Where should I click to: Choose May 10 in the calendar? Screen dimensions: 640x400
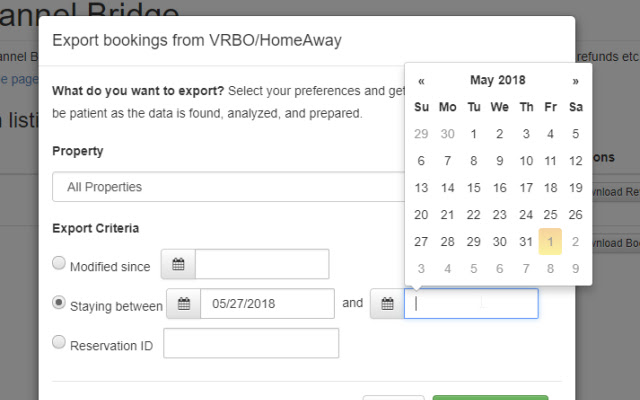[x=525, y=160]
